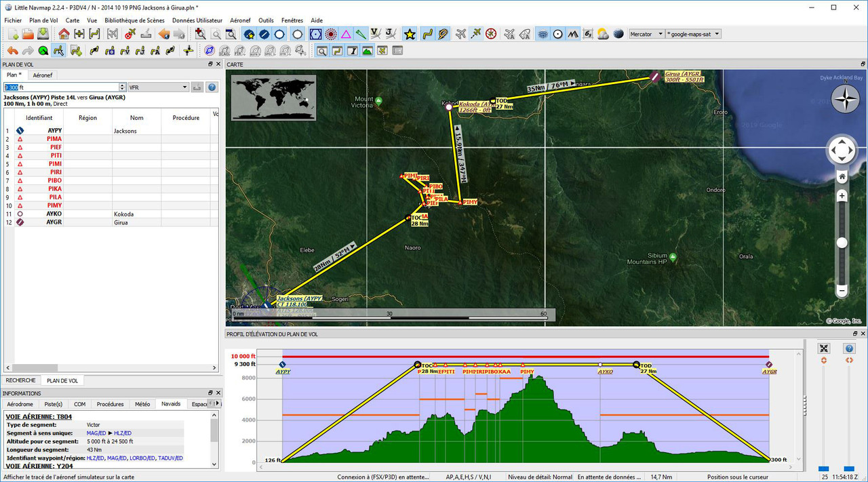Switch to the Météo information tab
Image resolution: width=868 pixels, height=482 pixels.
point(142,404)
